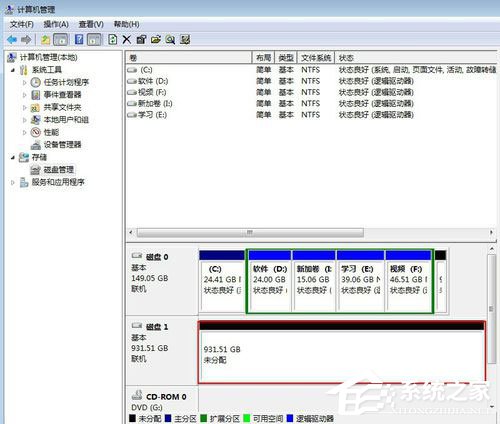Click the Forward arrow in the toolbar
The width and height of the screenshot is (500, 424).
[26, 40]
